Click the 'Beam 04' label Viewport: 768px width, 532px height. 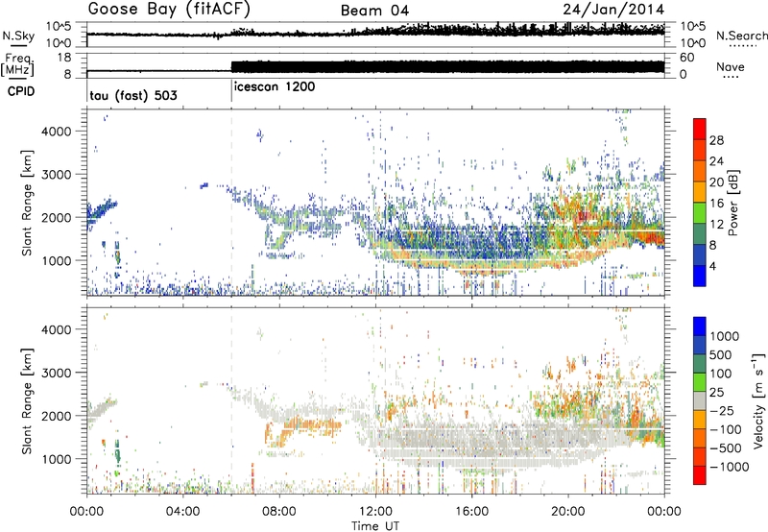374,11
